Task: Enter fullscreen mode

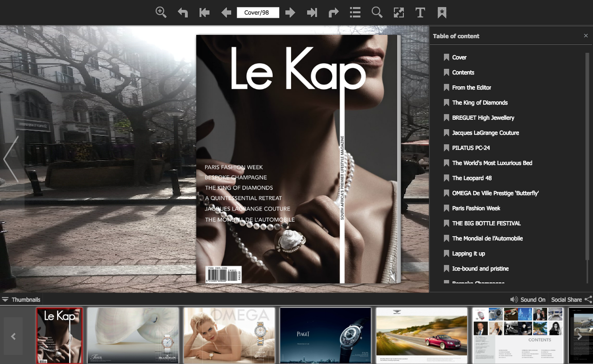Action: point(398,12)
